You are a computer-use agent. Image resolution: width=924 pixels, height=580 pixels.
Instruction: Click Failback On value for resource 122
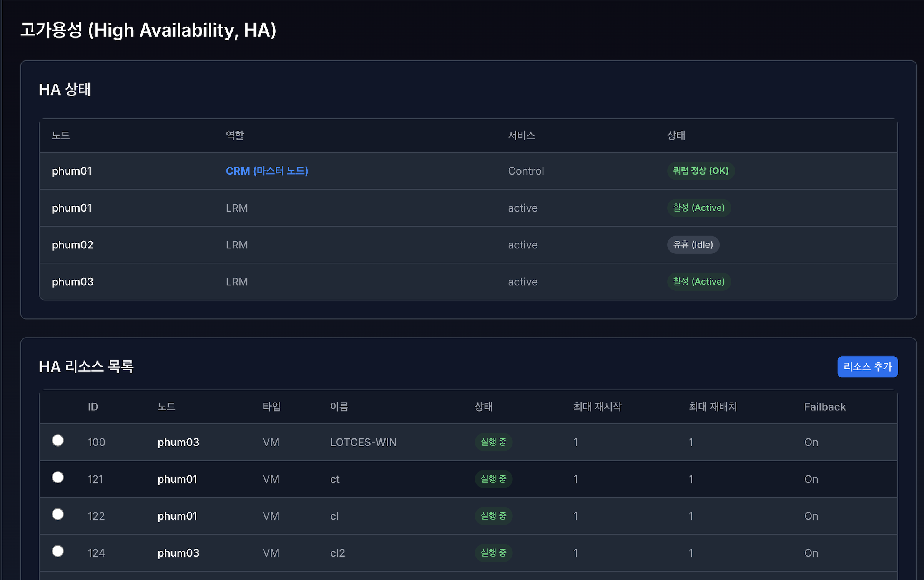[x=811, y=516]
